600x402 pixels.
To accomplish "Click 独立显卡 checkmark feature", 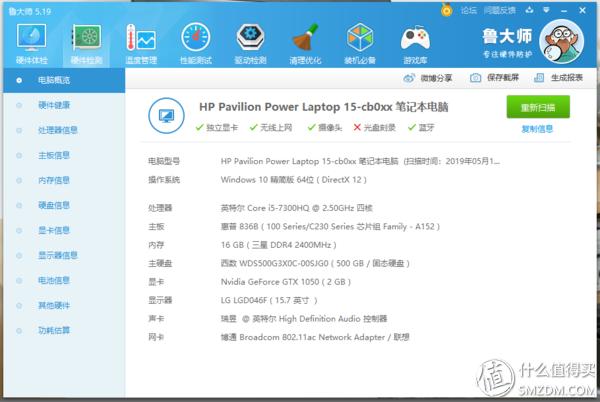I will tap(217, 127).
